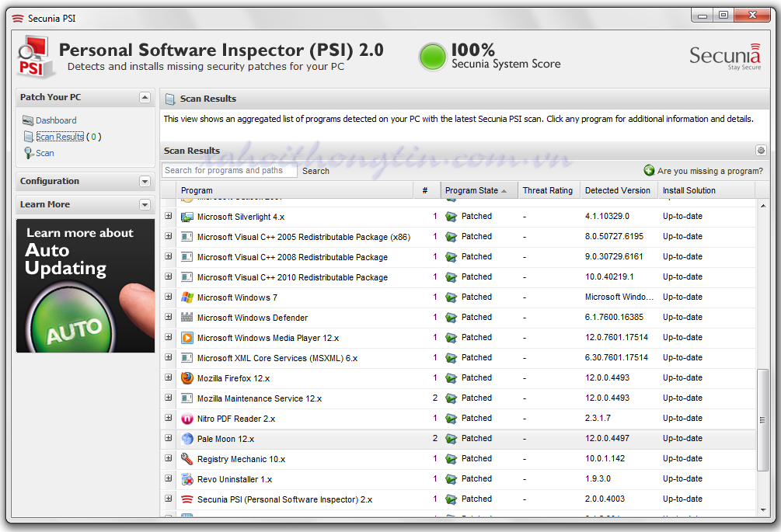Maximize the Secunia PSI window

point(723,16)
